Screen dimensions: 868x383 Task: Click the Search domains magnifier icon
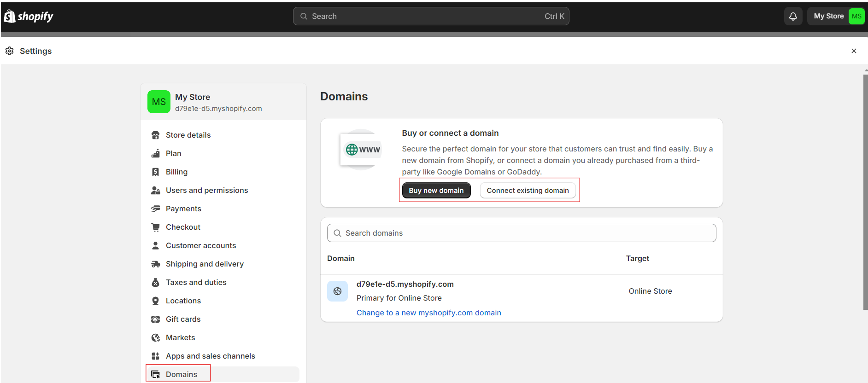337,233
